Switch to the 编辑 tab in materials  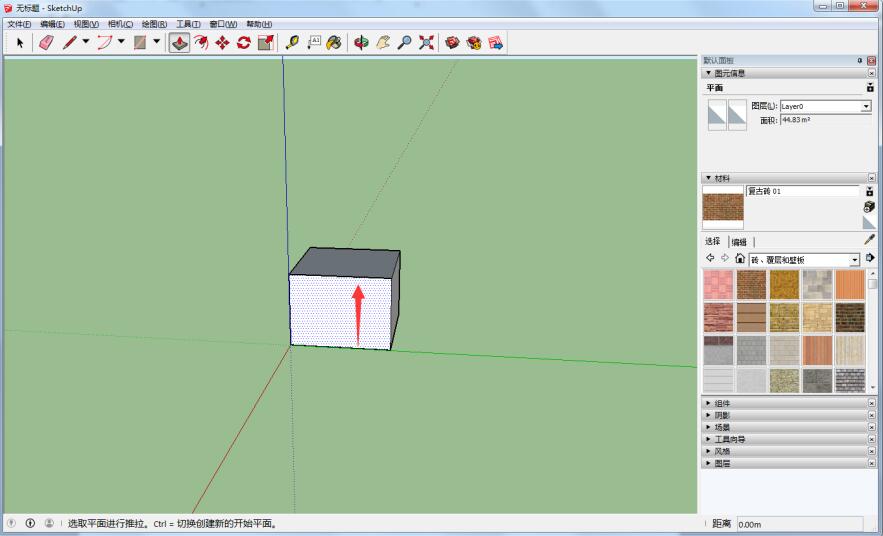coord(739,241)
